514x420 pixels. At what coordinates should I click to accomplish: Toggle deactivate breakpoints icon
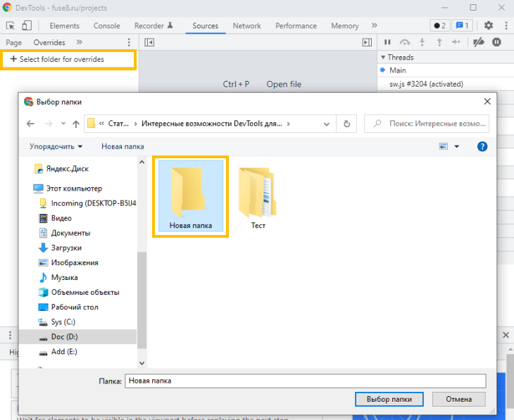pos(479,43)
